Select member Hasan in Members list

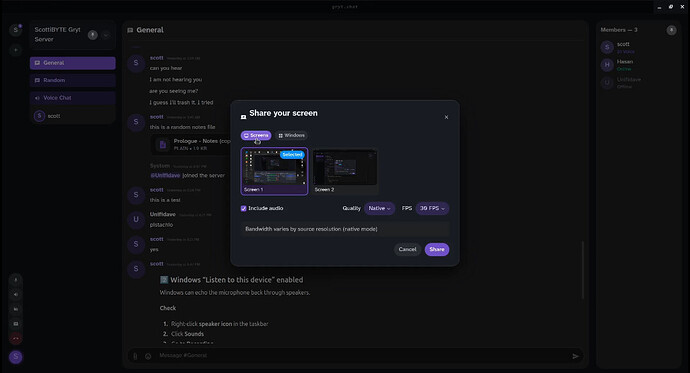(638, 65)
